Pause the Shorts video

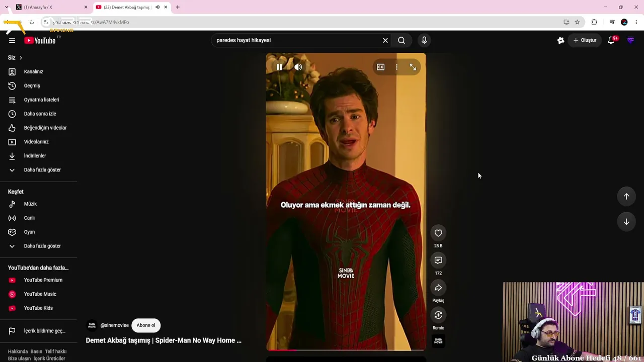[x=279, y=67]
